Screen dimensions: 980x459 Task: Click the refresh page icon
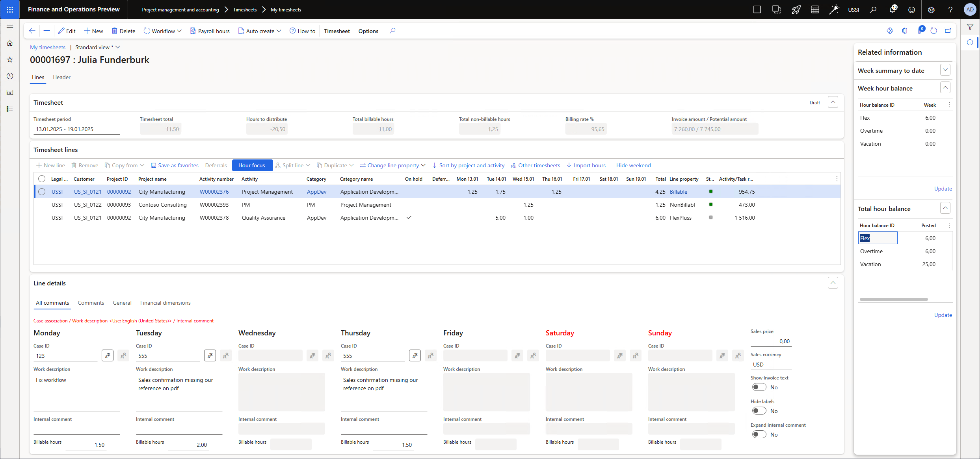934,31
